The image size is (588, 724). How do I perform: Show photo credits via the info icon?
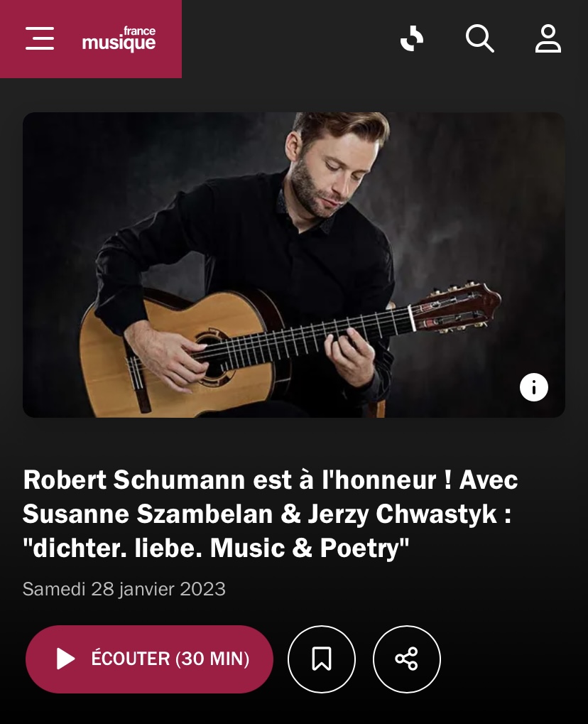point(534,387)
